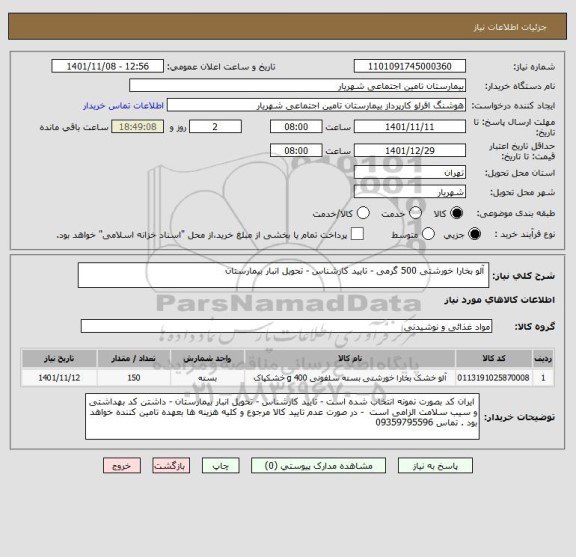Click the quantity cell 150
This screenshot has height=557, width=576.
[133, 378]
